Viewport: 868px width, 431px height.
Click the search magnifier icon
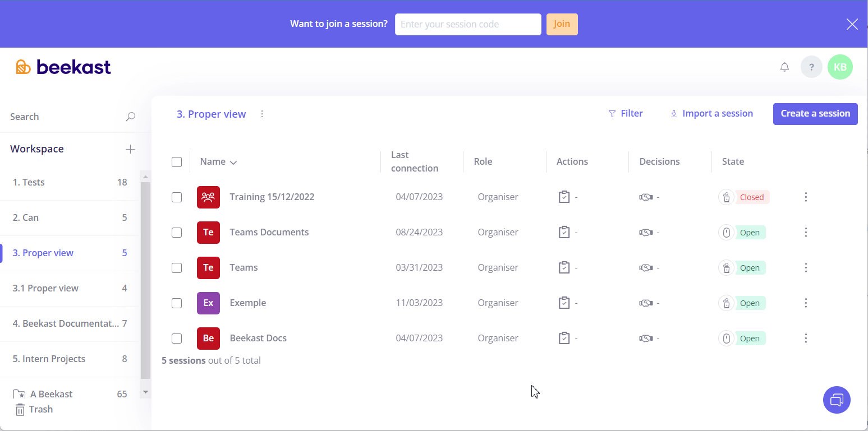[x=130, y=117]
